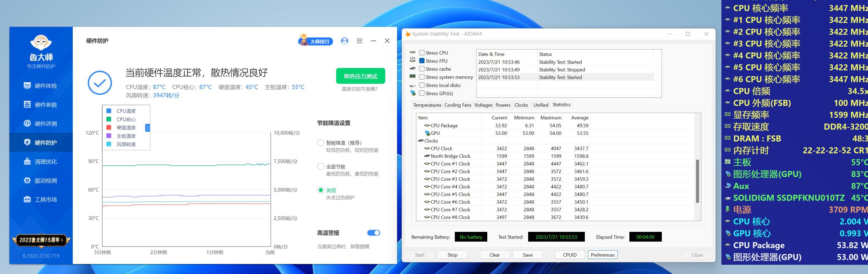Click the Stress GPU(s) monitor icon
868x274 pixels.
[x=413, y=93]
